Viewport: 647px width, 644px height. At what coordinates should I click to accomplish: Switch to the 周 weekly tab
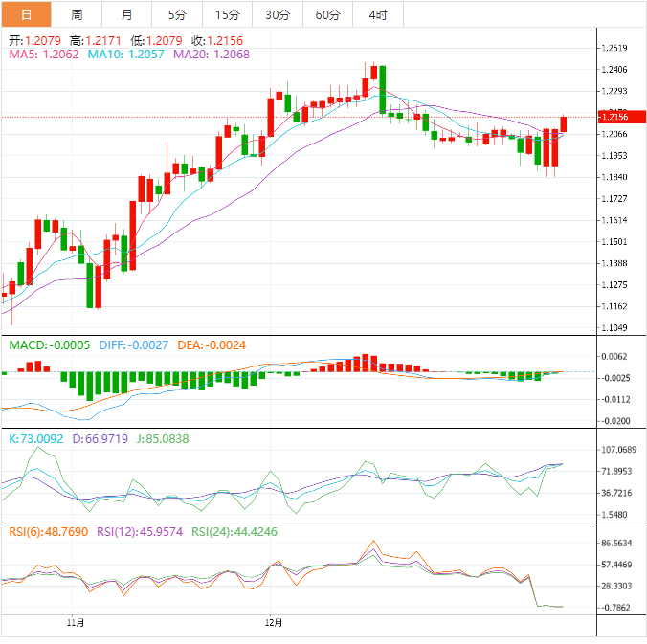pyautogui.click(x=77, y=15)
